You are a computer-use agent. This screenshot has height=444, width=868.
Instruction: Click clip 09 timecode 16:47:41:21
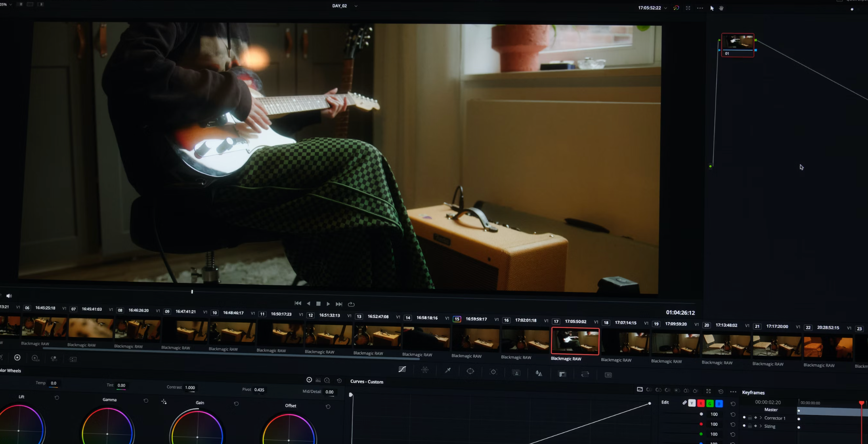tap(185, 312)
